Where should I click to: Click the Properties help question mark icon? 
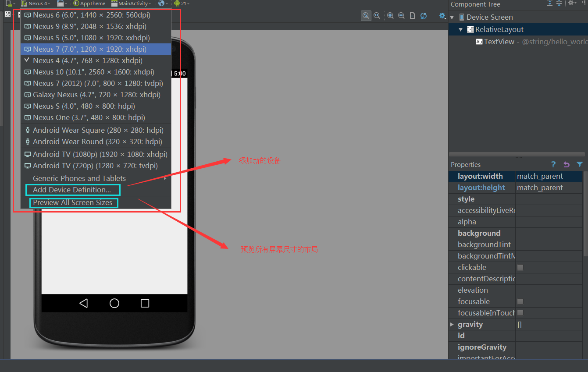click(553, 164)
